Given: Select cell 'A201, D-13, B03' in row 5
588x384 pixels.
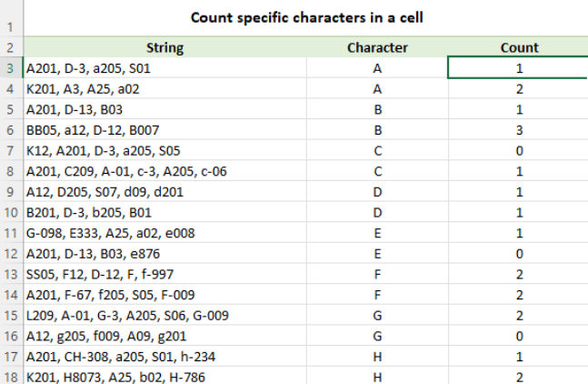Looking at the screenshot, I should (x=165, y=109).
